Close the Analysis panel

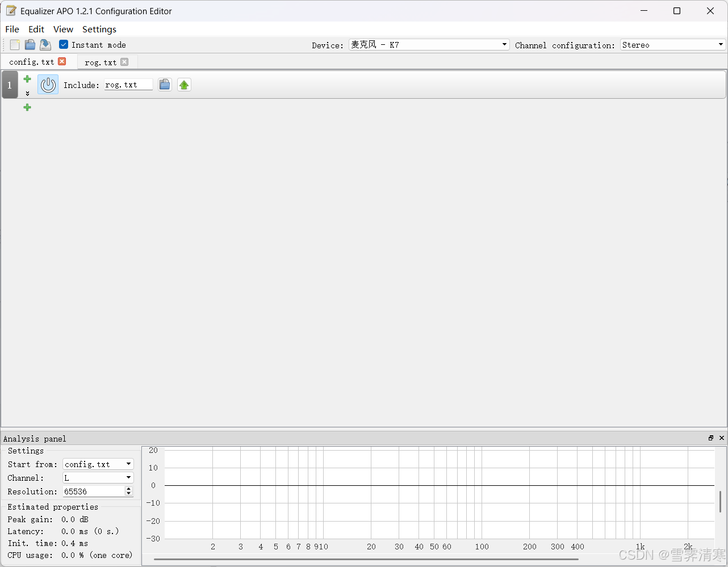pyautogui.click(x=722, y=438)
